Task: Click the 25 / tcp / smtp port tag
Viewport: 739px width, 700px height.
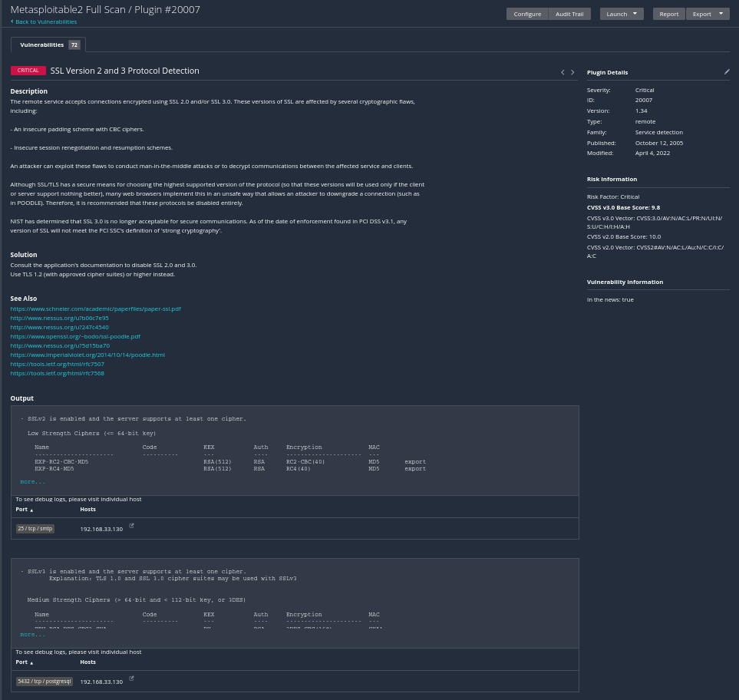Action: point(35,529)
